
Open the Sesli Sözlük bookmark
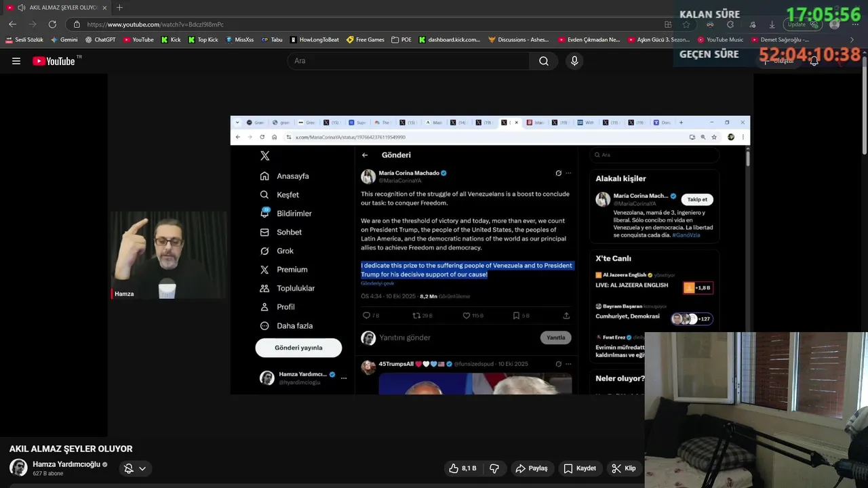(24, 40)
